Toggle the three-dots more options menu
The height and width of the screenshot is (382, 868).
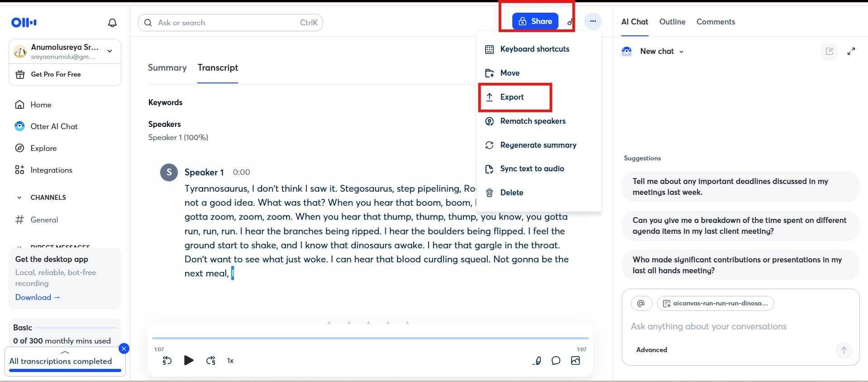[592, 21]
